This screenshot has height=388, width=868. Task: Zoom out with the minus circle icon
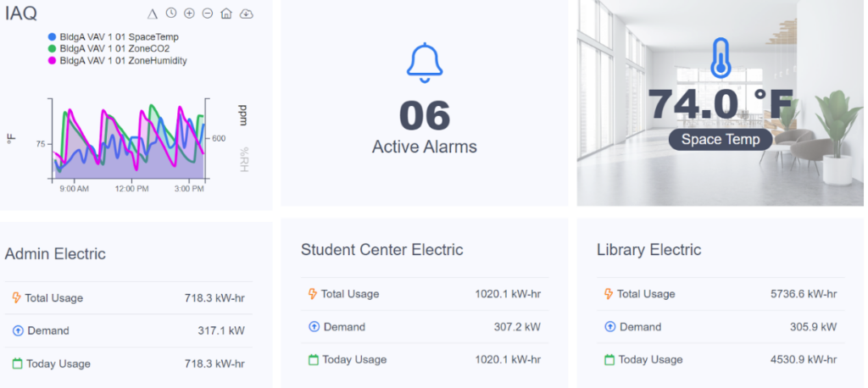tap(208, 14)
